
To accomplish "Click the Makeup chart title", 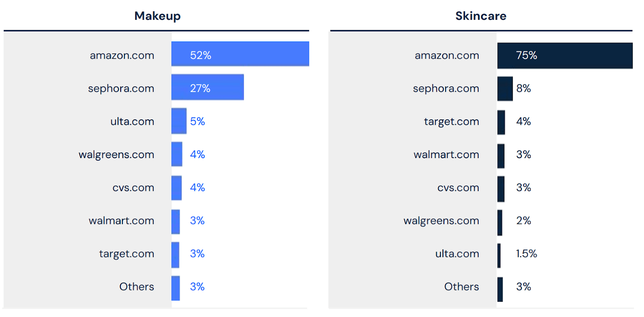I will tap(157, 16).
